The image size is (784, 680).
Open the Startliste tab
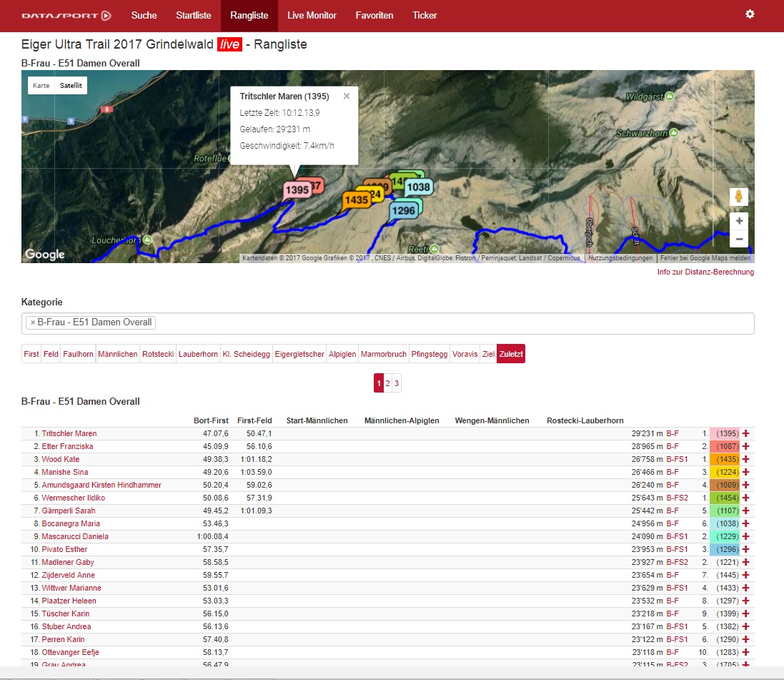pyautogui.click(x=194, y=16)
